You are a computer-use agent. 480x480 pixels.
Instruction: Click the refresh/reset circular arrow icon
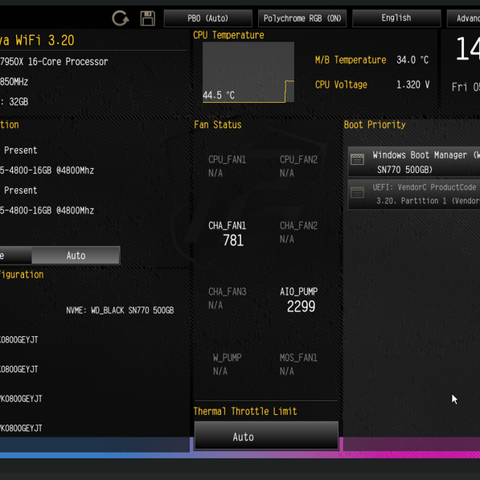[x=120, y=18]
